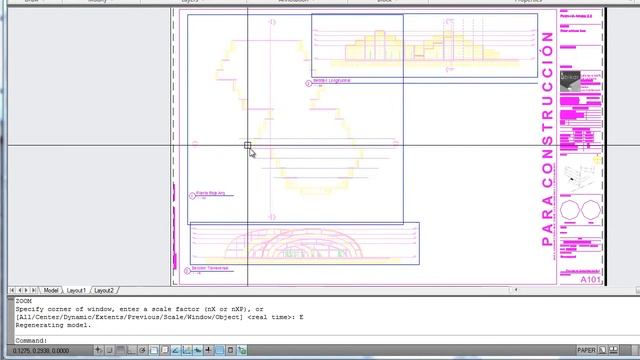The height and width of the screenshot is (360, 640).
Task: Switch to the Layout2 tab
Action: [104, 290]
